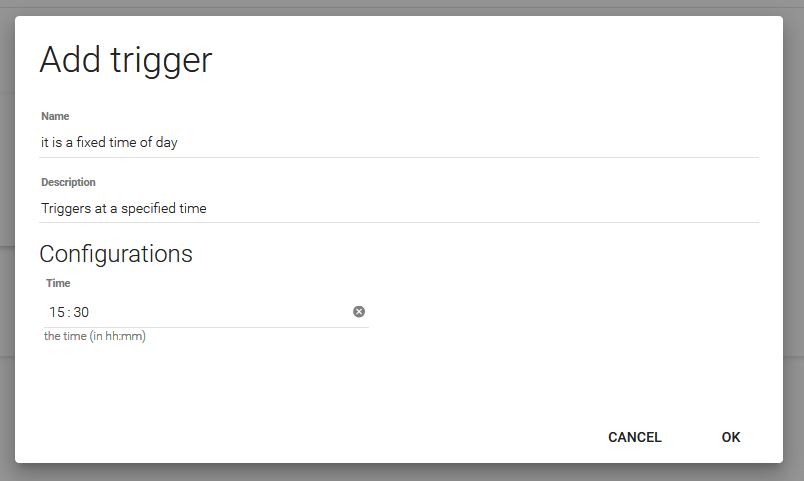Screen dimensions: 804x481
Task: Select the minutes value 30 in Time
Action: 81,312
